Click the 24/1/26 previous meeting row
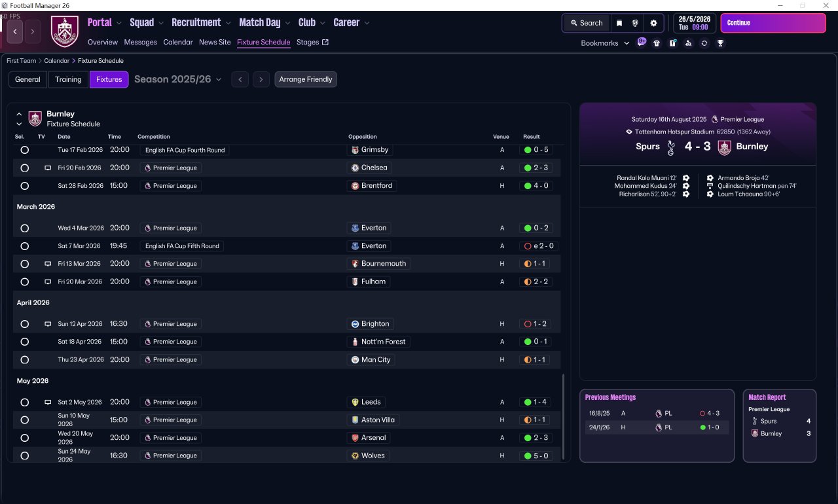 [657, 427]
